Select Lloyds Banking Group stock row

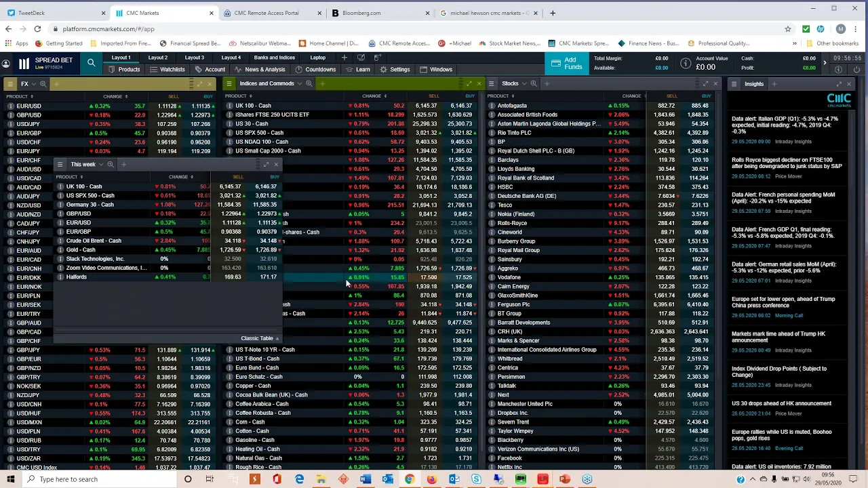pyautogui.click(x=600, y=169)
